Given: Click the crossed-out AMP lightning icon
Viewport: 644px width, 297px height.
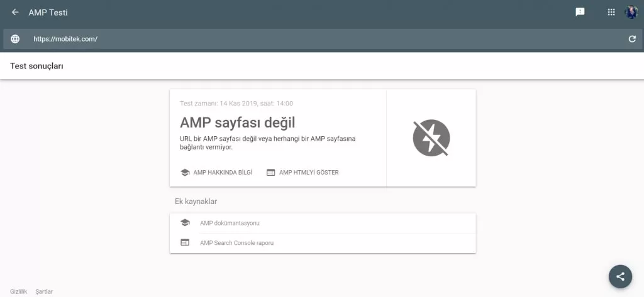Looking at the screenshot, I should pos(431,138).
